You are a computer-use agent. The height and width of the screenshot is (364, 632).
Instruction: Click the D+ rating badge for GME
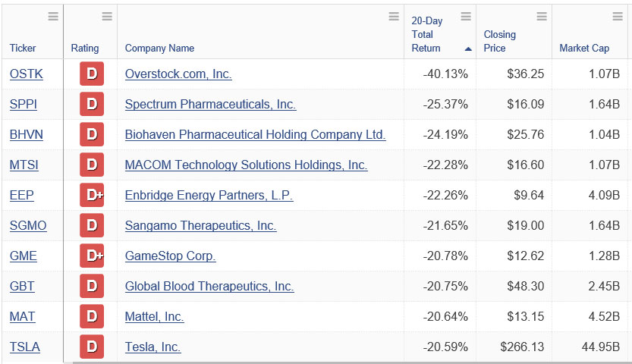92,256
